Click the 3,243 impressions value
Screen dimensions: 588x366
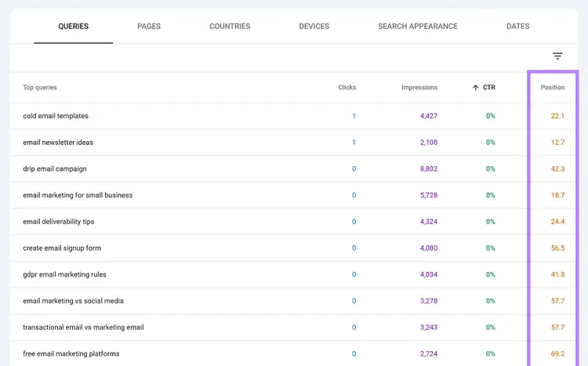[429, 328]
